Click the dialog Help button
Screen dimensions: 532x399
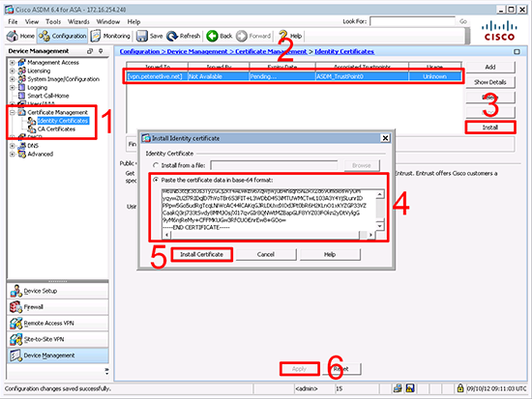(330, 254)
